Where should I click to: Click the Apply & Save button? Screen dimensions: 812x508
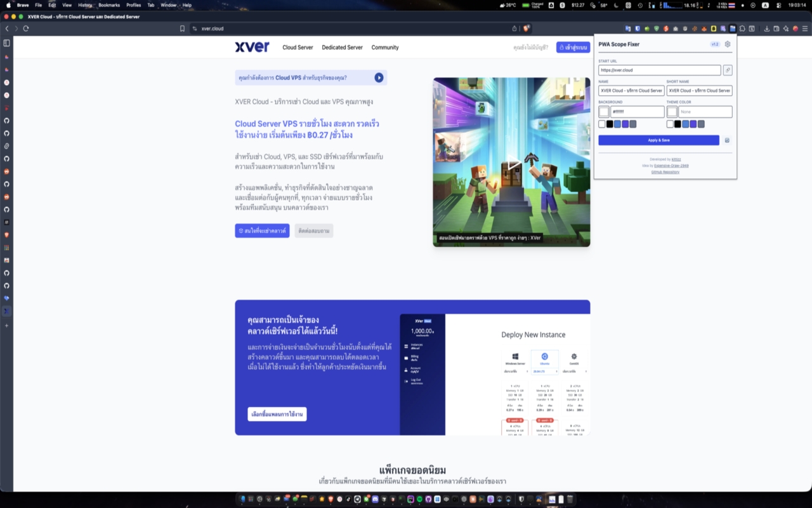658,140
